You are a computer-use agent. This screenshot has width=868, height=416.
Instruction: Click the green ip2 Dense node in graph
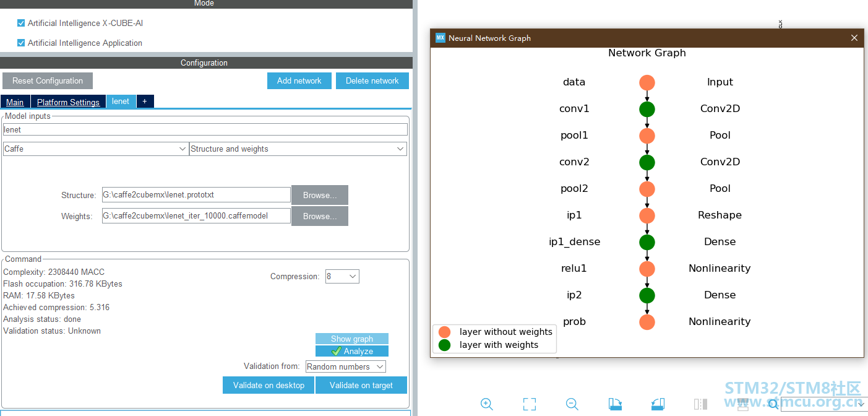[647, 295]
